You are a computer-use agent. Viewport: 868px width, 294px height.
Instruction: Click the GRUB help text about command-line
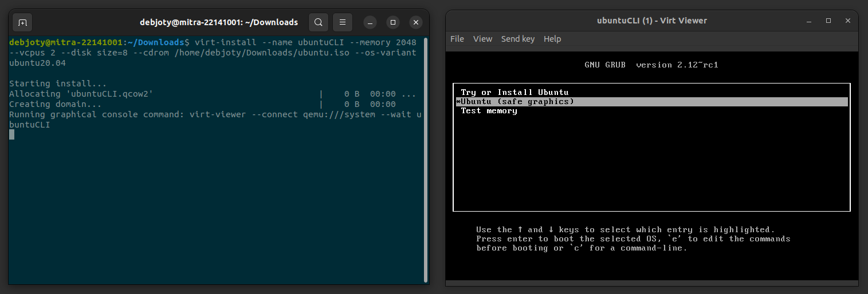pyautogui.click(x=582, y=248)
